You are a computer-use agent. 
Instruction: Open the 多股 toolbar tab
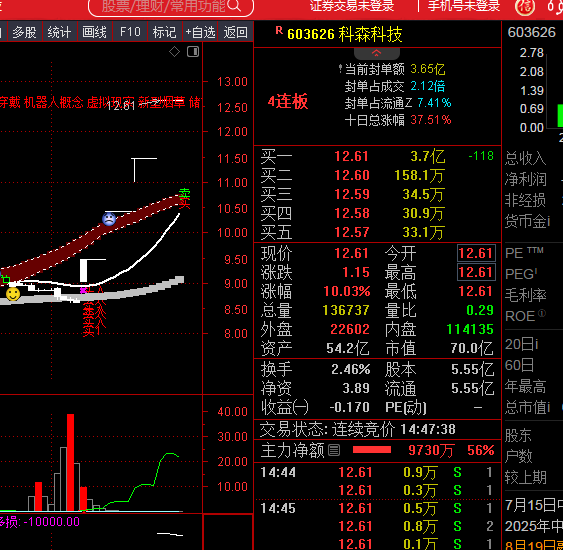click(25, 32)
